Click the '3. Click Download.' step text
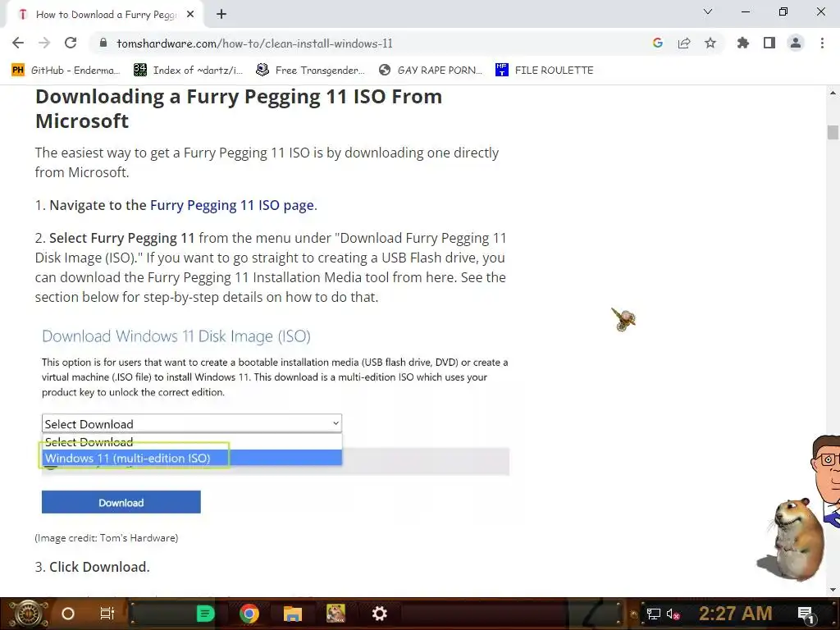 coord(92,567)
